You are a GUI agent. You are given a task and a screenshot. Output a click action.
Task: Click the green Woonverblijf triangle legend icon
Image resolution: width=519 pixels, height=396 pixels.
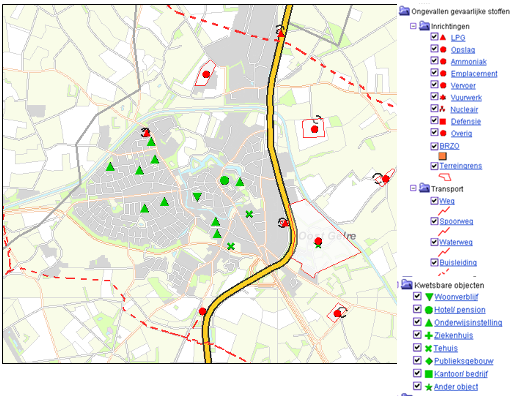pyautogui.click(x=429, y=297)
